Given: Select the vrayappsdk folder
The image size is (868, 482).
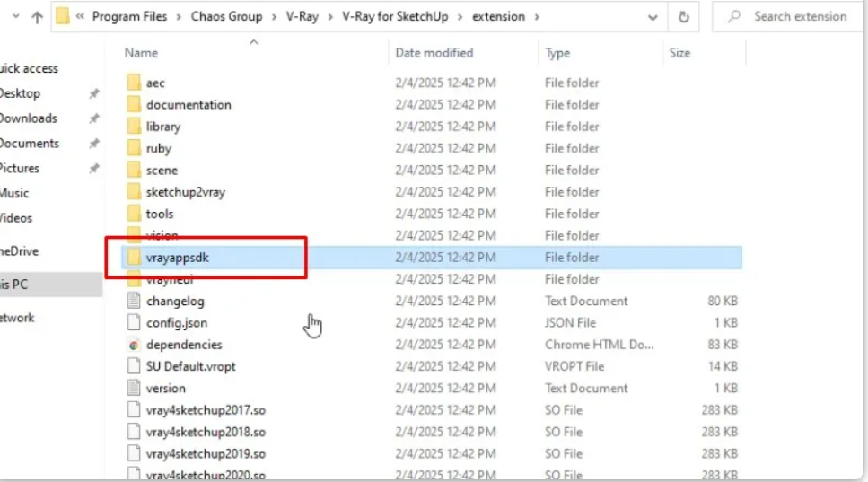Looking at the screenshot, I should click(x=177, y=258).
